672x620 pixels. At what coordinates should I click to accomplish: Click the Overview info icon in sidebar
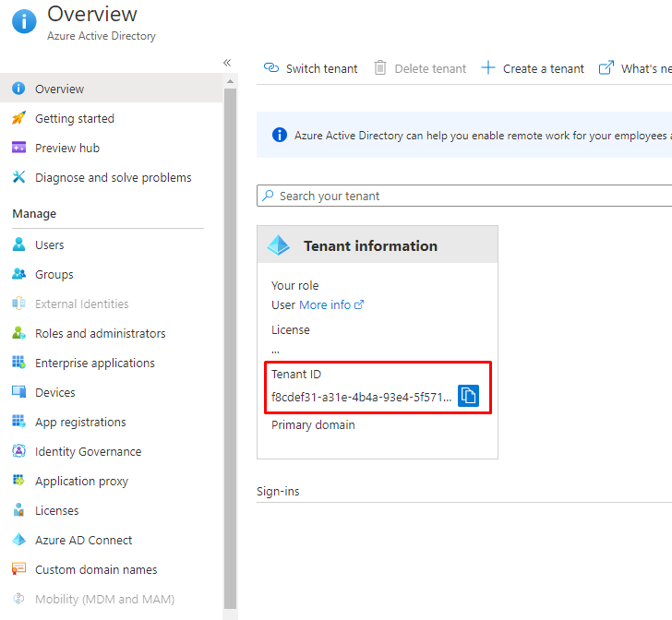(x=18, y=89)
